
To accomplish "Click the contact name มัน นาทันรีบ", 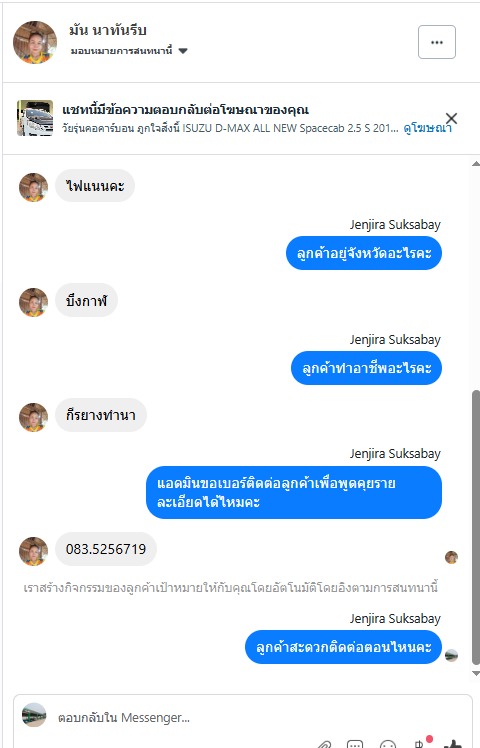I will pos(108,30).
